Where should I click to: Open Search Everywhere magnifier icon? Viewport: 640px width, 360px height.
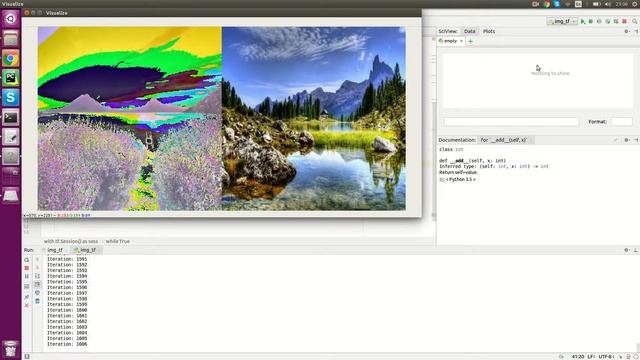(x=635, y=21)
